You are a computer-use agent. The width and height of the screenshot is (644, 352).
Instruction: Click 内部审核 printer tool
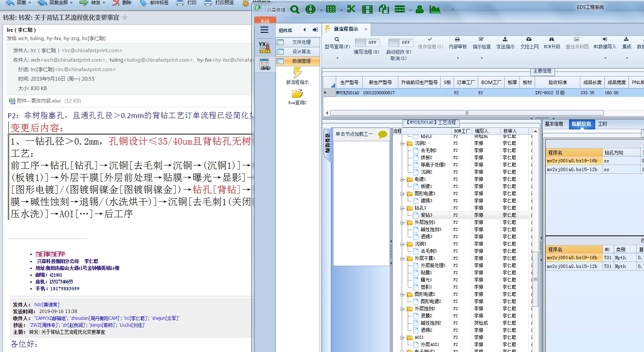(x=458, y=43)
